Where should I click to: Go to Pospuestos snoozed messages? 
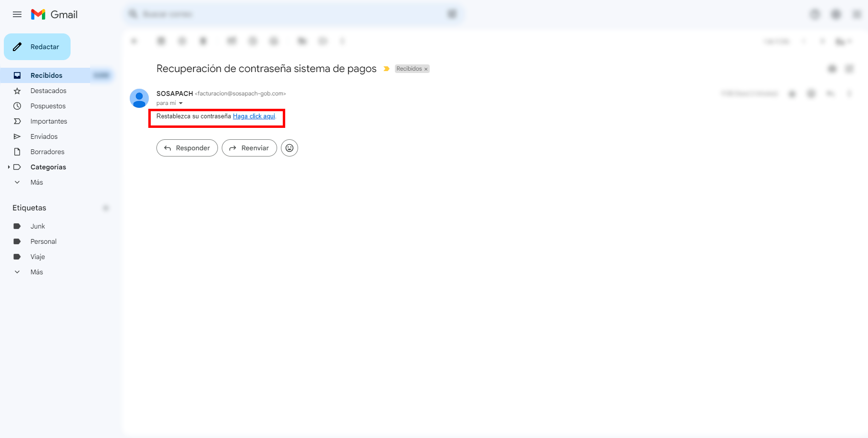(48, 106)
